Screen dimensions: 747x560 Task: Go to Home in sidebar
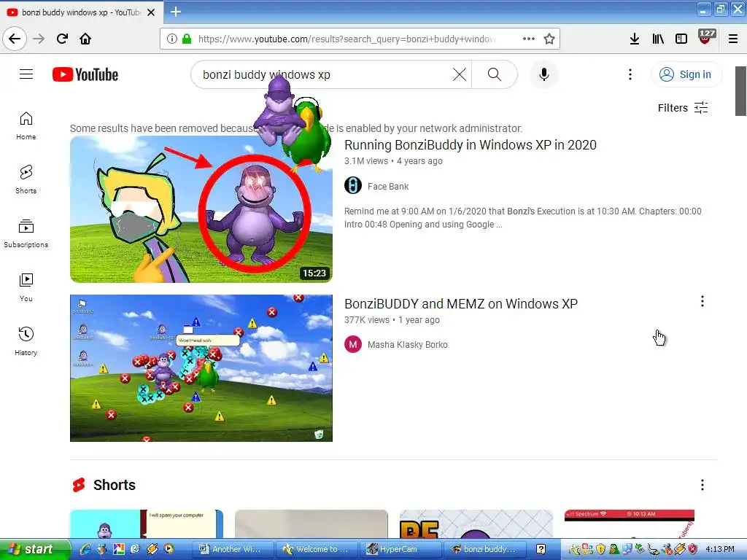26,125
